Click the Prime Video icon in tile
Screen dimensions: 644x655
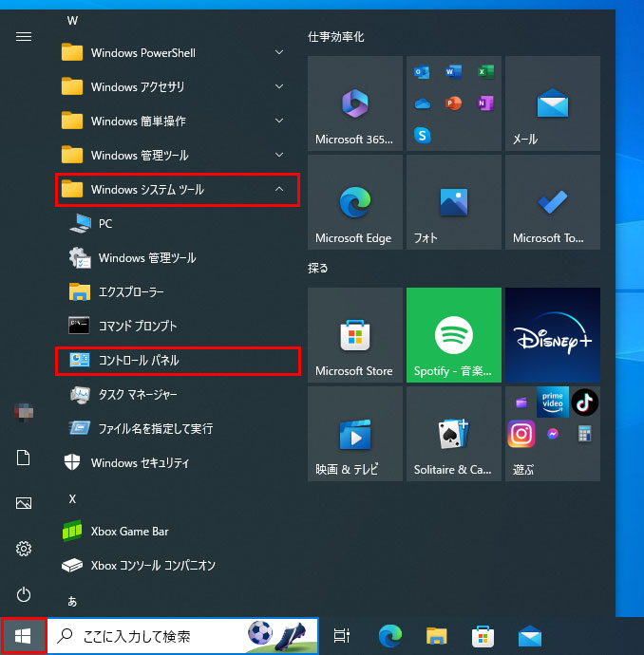pyautogui.click(x=553, y=402)
